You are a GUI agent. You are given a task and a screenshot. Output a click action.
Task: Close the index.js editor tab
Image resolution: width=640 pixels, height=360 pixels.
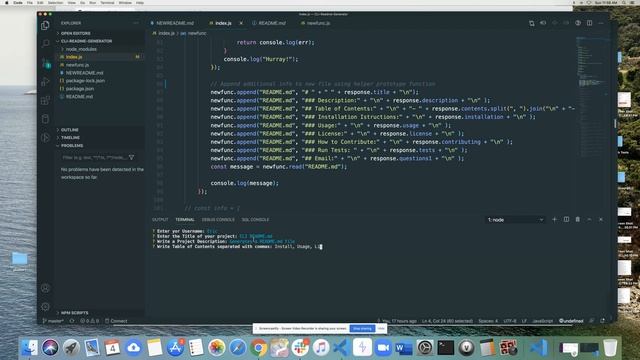tap(241, 23)
